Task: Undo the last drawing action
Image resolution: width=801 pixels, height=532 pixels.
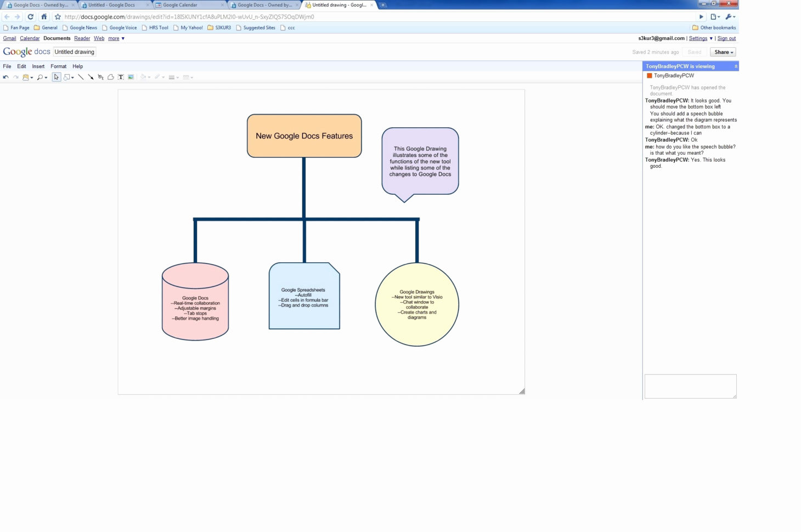Action: [x=5, y=77]
